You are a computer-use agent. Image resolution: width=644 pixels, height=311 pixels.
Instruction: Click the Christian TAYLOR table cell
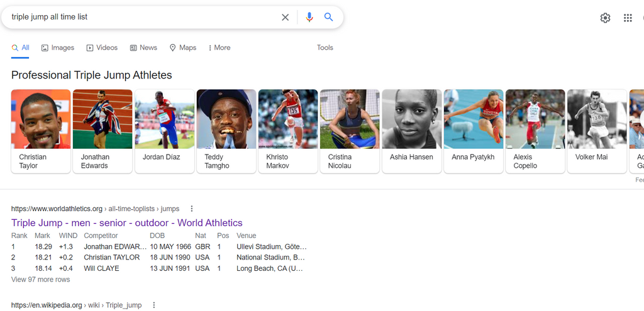pos(112,257)
